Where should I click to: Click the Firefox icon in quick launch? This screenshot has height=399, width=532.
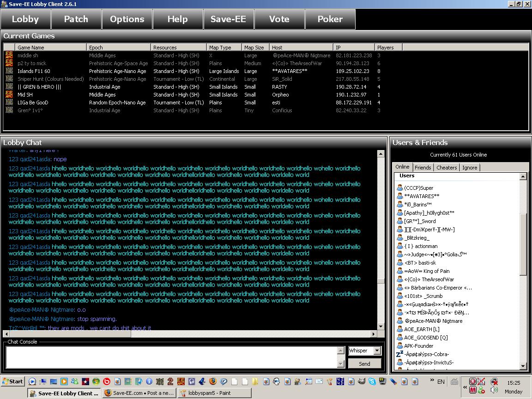coord(213,381)
